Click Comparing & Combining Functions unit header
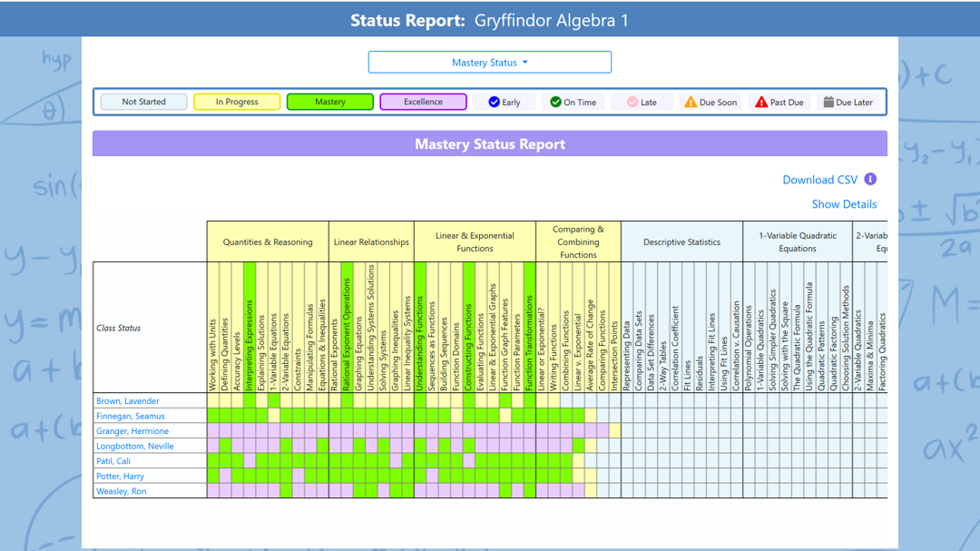The image size is (980, 551). [578, 242]
